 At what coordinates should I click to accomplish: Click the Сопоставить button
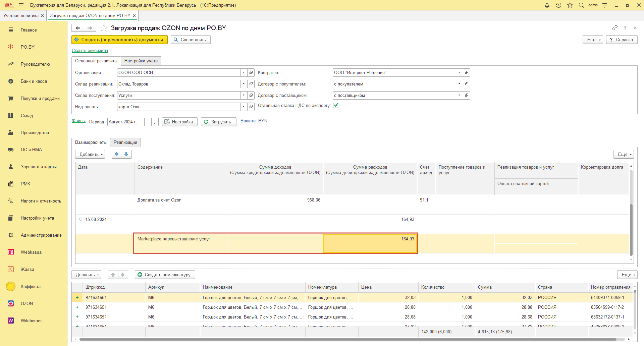(191, 40)
